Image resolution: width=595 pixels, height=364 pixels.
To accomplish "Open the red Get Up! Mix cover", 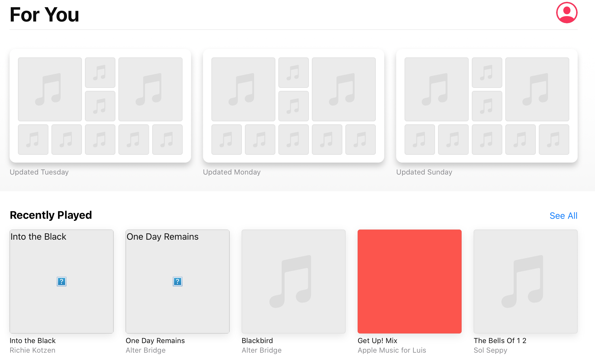I will [x=409, y=281].
